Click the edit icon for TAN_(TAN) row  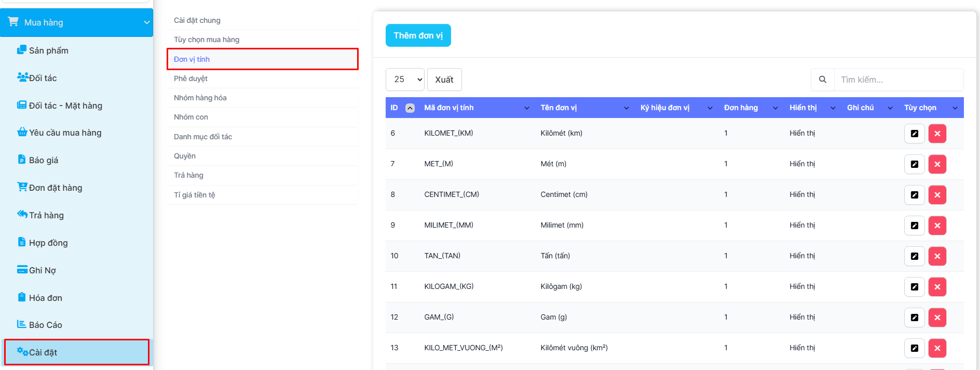click(914, 256)
